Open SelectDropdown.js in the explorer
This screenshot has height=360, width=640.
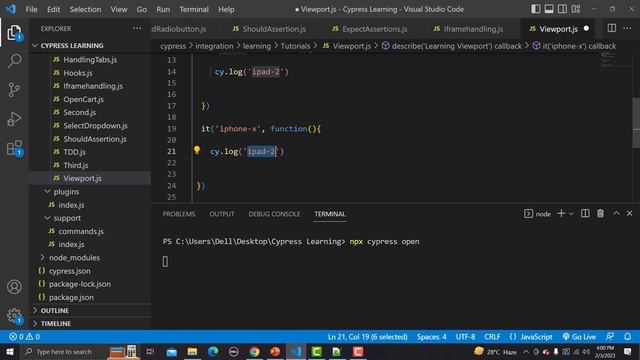[x=95, y=126]
